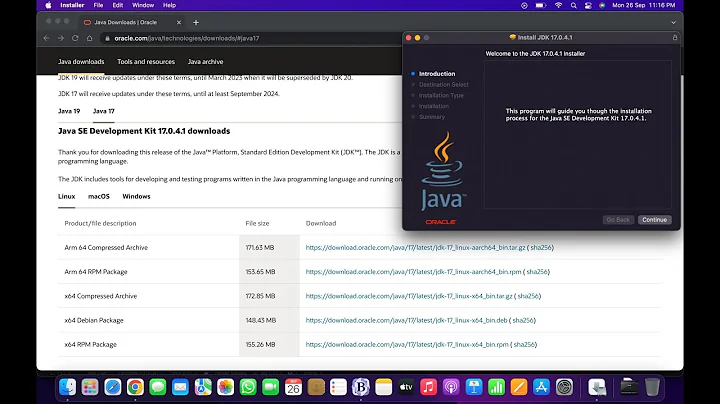Image resolution: width=720 pixels, height=404 pixels.
Task: Open Control Center in menu bar
Action: [588, 6]
